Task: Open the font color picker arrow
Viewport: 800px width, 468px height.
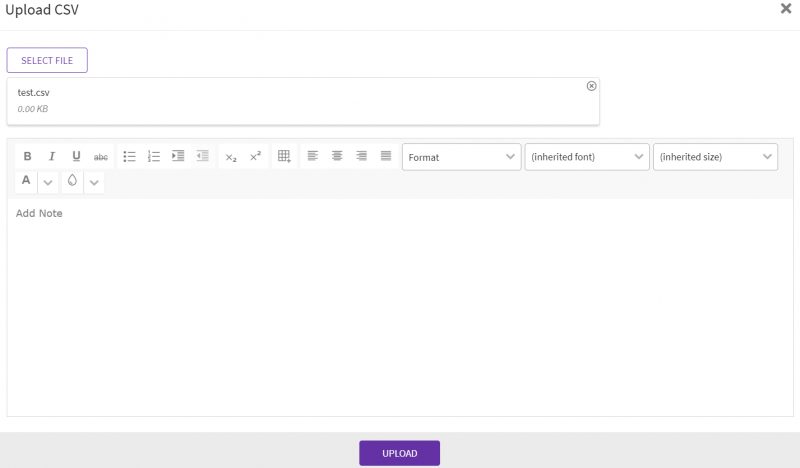Action: pos(47,182)
